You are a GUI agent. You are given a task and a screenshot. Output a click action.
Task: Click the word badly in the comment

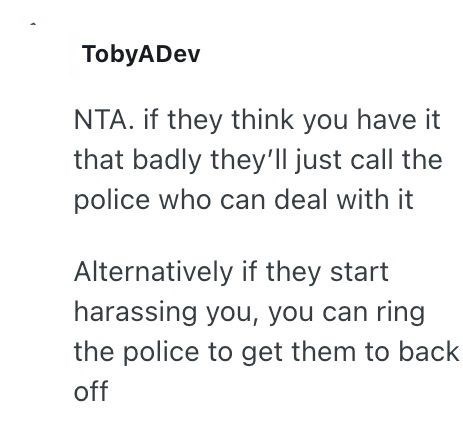[167, 161]
